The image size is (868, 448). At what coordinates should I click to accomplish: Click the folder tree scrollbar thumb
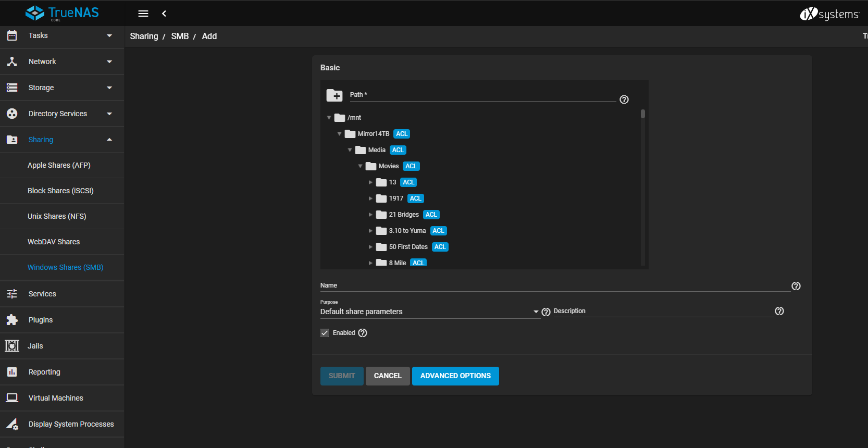click(x=643, y=114)
